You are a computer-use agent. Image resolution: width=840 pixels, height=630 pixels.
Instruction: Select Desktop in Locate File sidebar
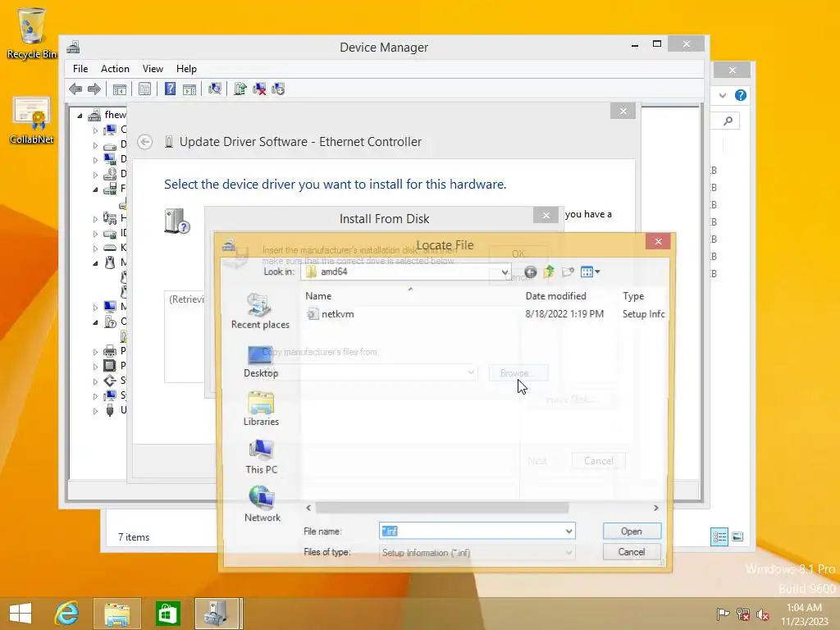261,362
